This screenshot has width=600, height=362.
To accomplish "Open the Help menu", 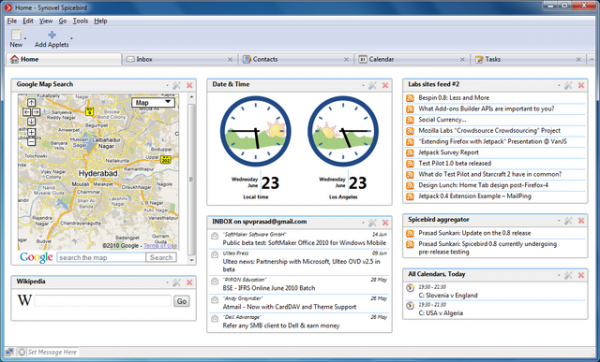I will (x=101, y=21).
